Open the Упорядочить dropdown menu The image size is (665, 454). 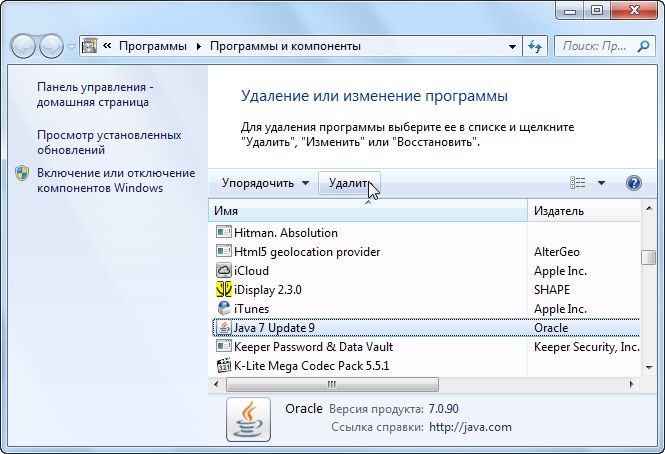coord(265,183)
